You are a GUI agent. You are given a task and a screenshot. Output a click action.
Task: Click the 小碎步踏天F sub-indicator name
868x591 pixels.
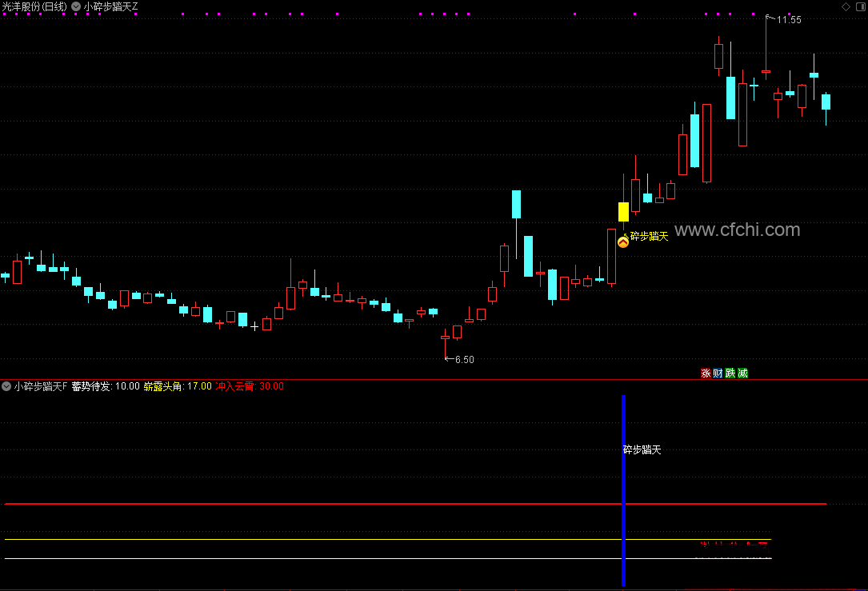(x=41, y=386)
